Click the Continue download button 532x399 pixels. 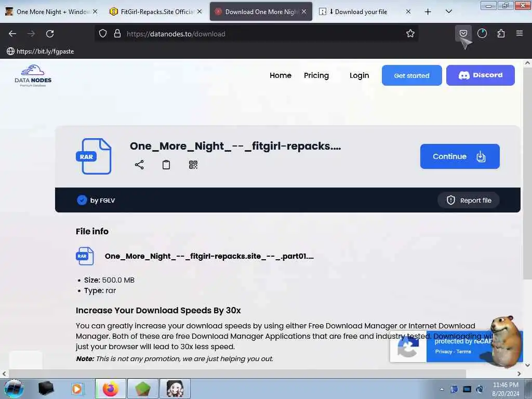pyautogui.click(x=460, y=156)
